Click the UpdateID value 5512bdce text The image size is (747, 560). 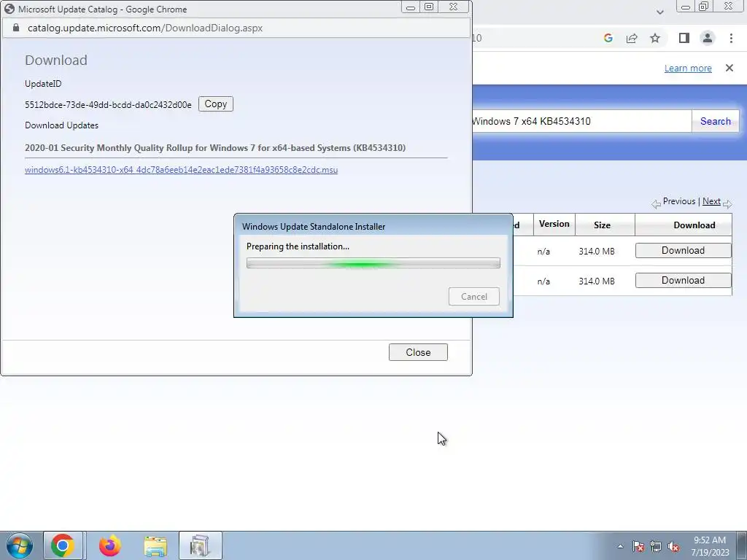point(108,105)
